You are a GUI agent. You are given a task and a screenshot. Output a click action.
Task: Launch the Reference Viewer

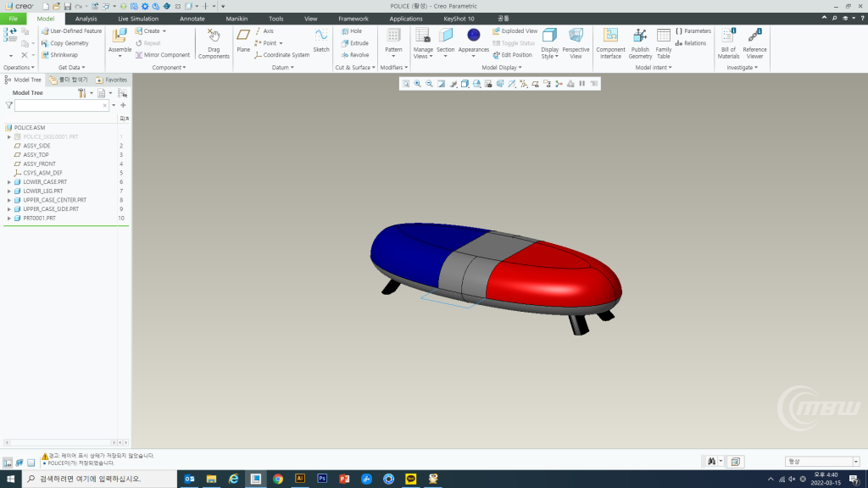(754, 43)
